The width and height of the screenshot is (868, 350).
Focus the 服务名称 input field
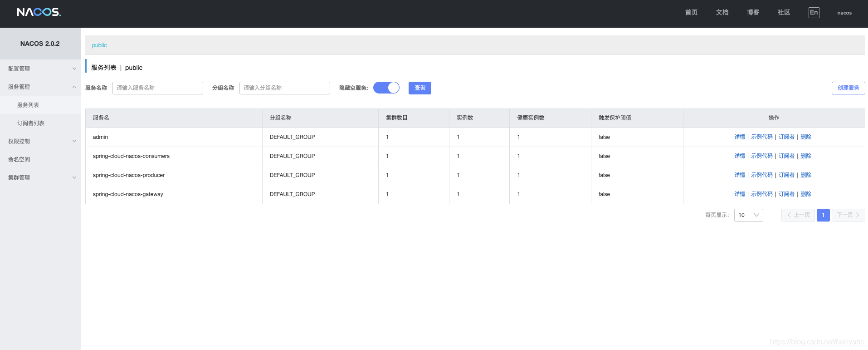point(158,88)
